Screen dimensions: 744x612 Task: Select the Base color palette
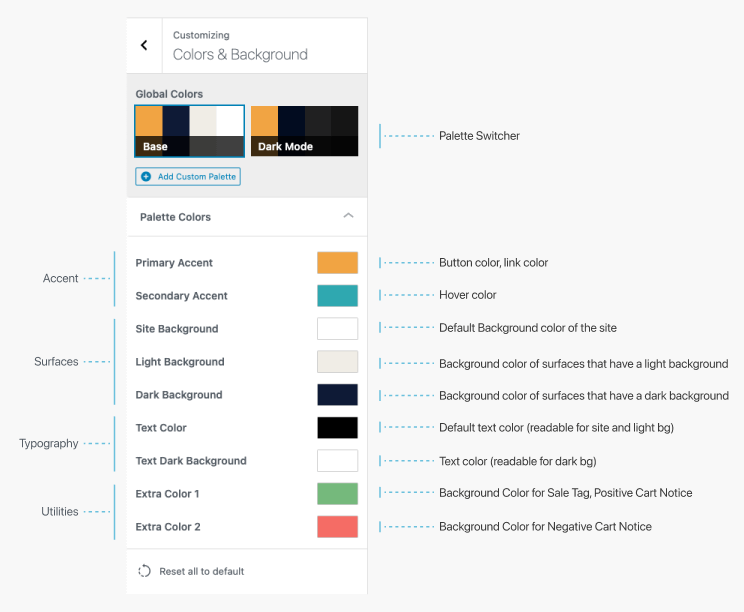(x=189, y=132)
